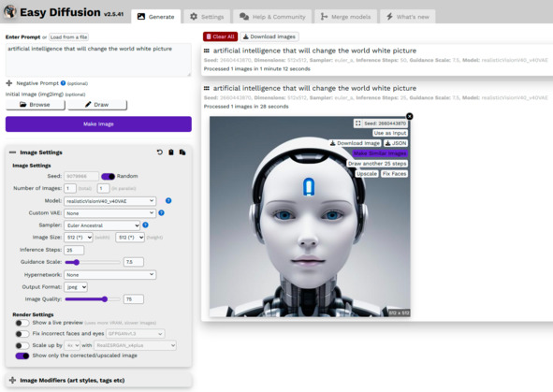Click the Make Similar Images button

(380, 153)
